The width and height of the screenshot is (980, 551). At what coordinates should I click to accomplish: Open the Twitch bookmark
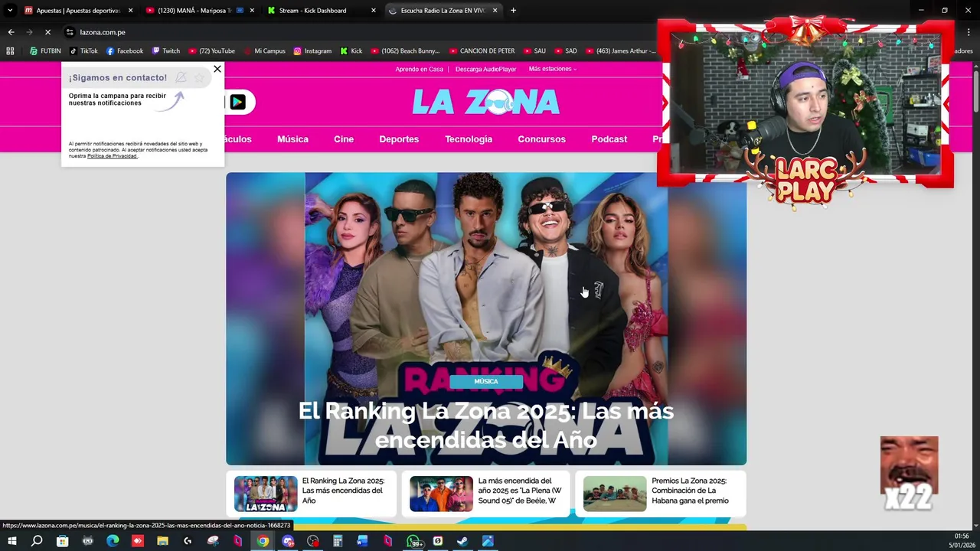point(166,51)
